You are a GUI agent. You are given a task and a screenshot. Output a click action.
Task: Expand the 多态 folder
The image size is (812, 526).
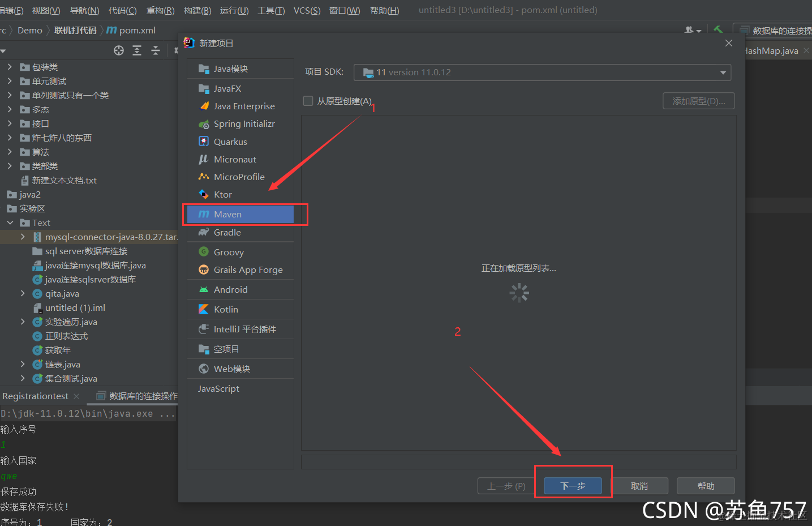pos(10,109)
